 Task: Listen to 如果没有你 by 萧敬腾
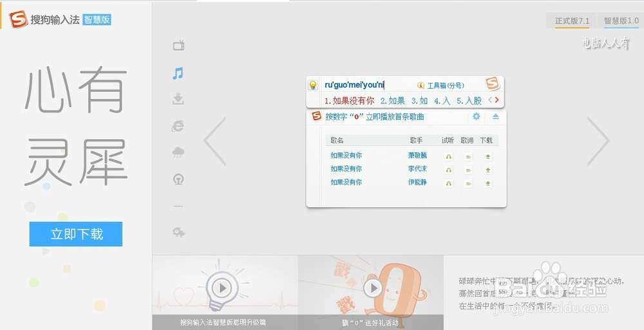[448, 156]
